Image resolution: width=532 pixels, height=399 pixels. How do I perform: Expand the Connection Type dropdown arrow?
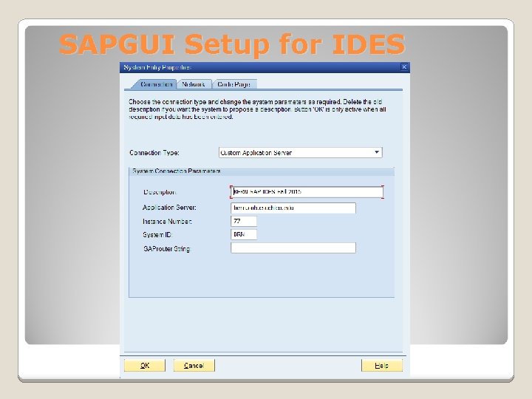point(377,152)
